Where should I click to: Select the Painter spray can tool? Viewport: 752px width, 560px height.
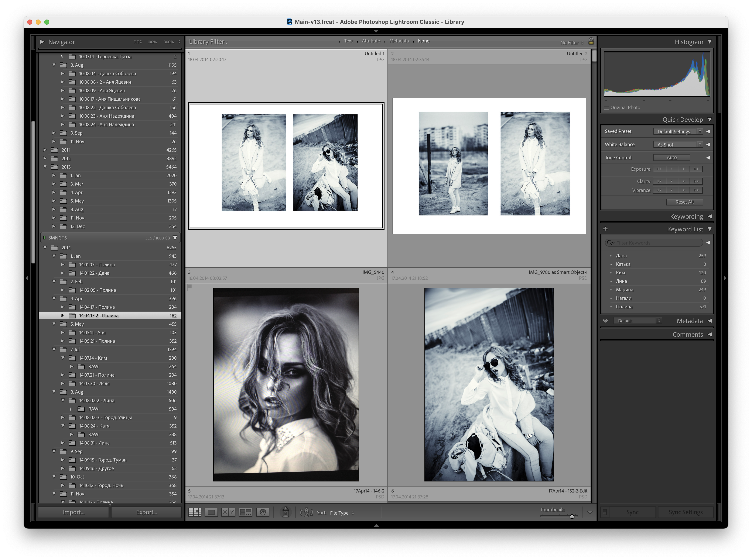coord(286,512)
